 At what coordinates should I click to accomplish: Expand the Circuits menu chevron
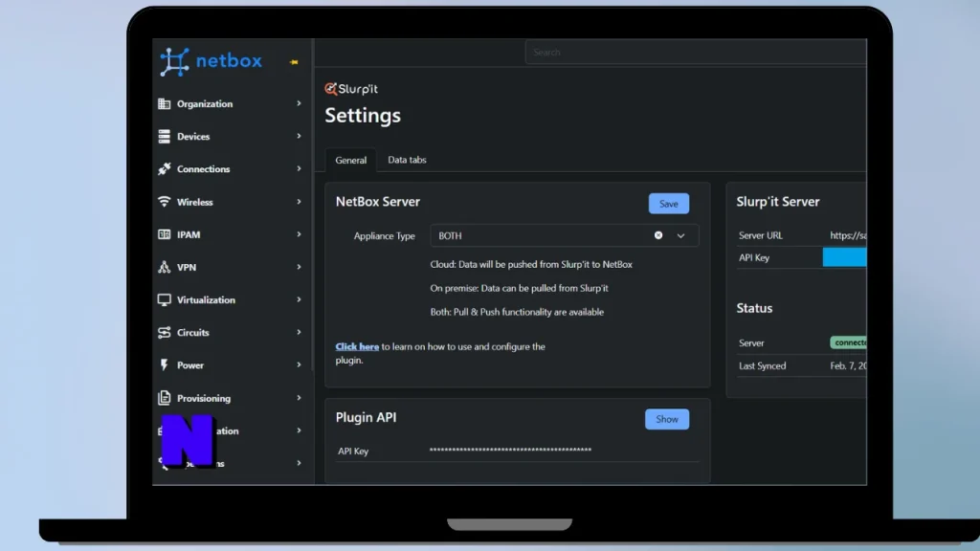tap(299, 332)
